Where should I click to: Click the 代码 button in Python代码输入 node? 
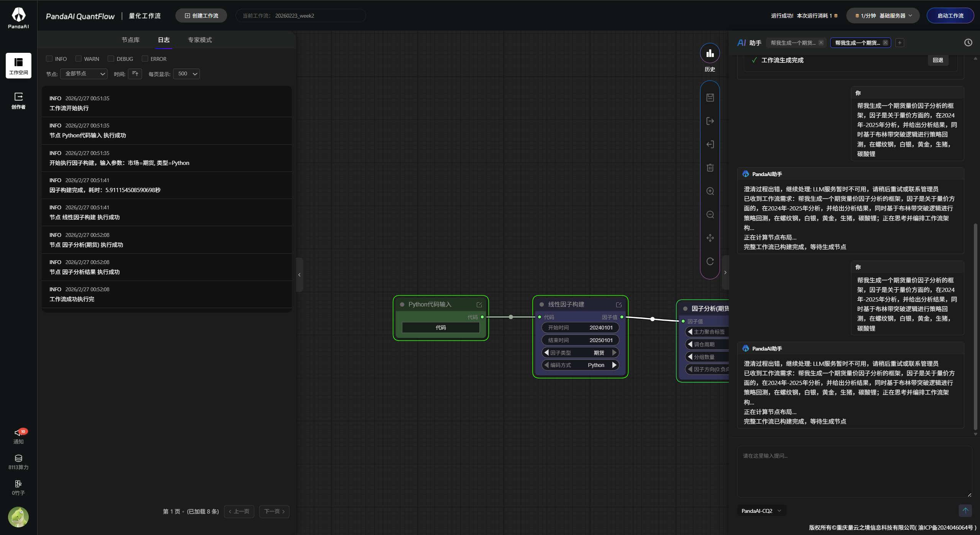click(441, 328)
